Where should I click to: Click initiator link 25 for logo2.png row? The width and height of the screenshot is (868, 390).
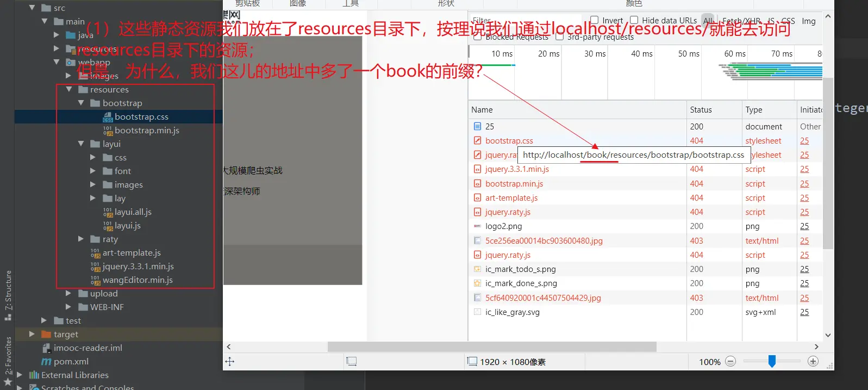[x=804, y=226]
